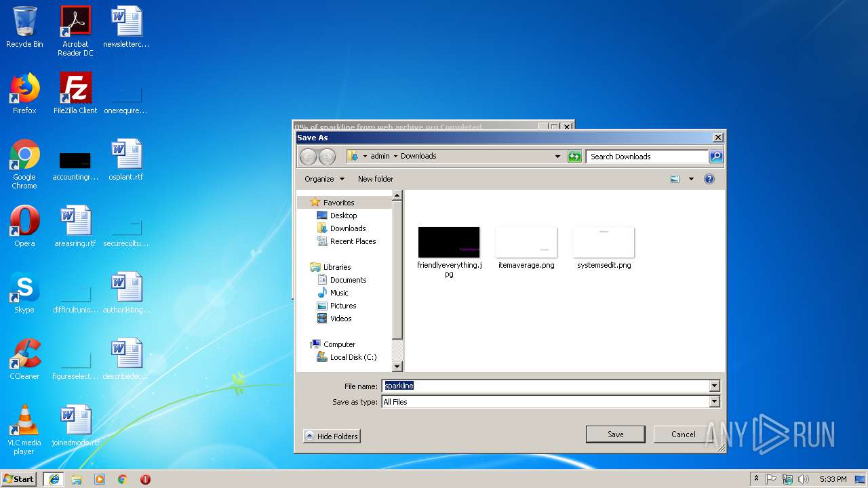Open Windows Explorer from the taskbar
Screen dimensions: 868x488
[77, 479]
